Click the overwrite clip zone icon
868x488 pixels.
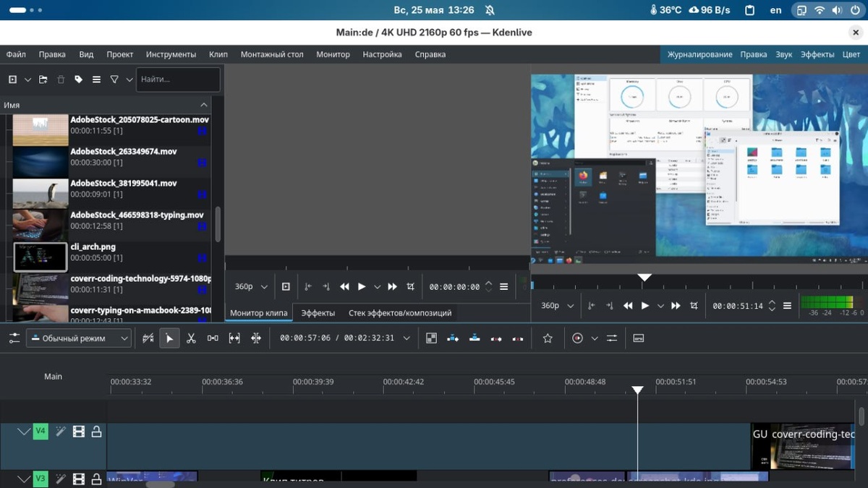pyautogui.click(x=475, y=338)
